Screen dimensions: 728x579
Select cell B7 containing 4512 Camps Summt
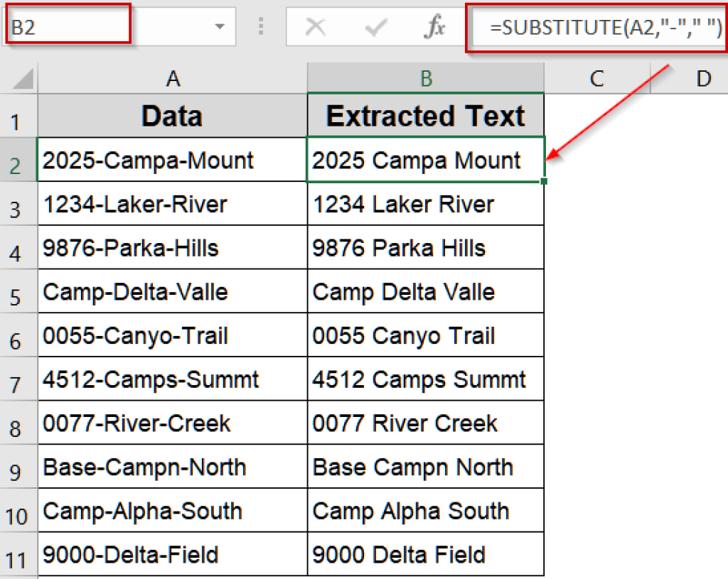tap(425, 379)
